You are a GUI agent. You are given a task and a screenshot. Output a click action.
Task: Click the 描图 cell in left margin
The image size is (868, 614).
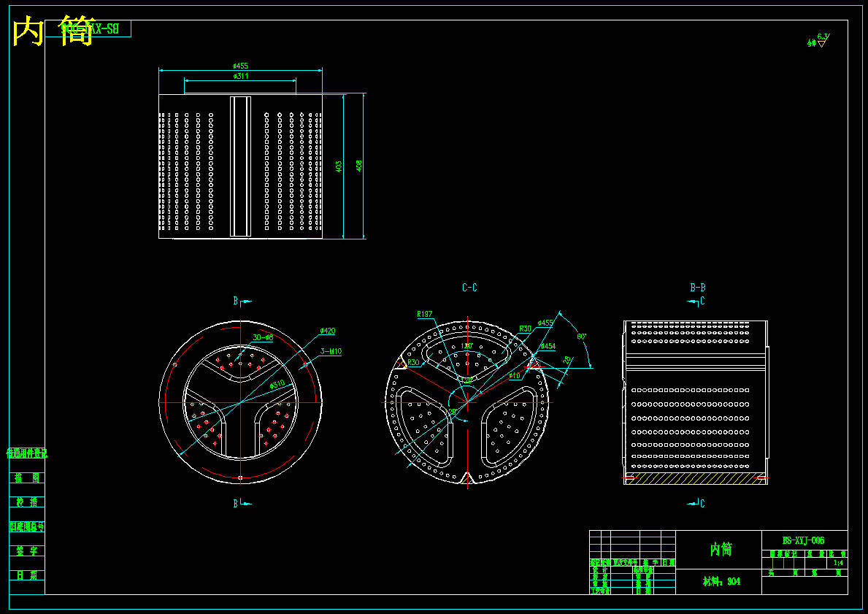click(26, 477)
